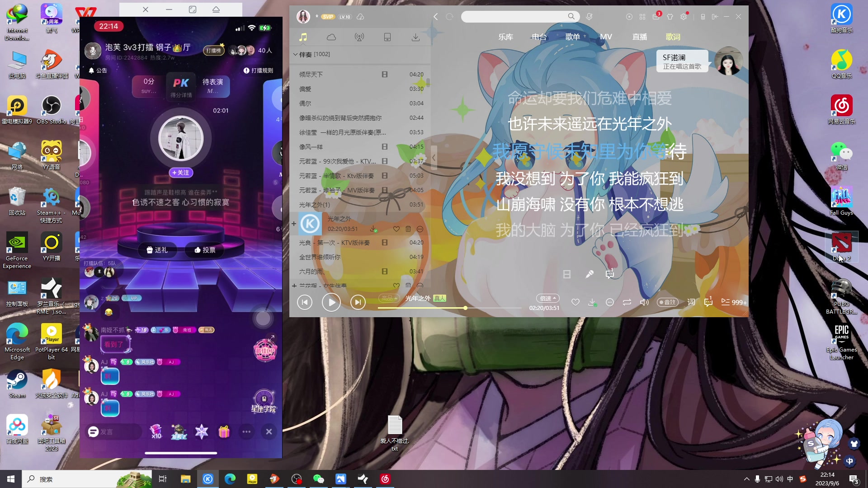Toggle the 音效 sound effect switch

coord(668,302)
